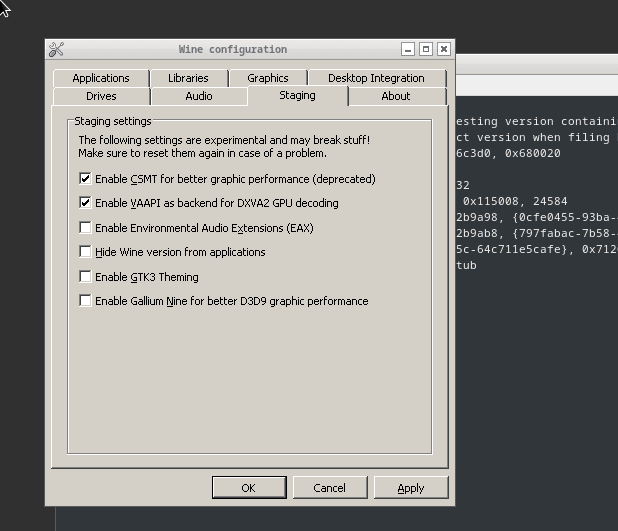Go to the Graphics tab
618x531 pixels.
pos(268,78)
